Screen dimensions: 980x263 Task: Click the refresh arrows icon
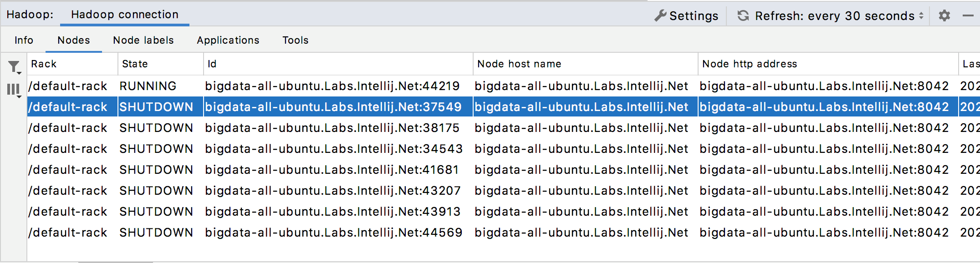743,16
